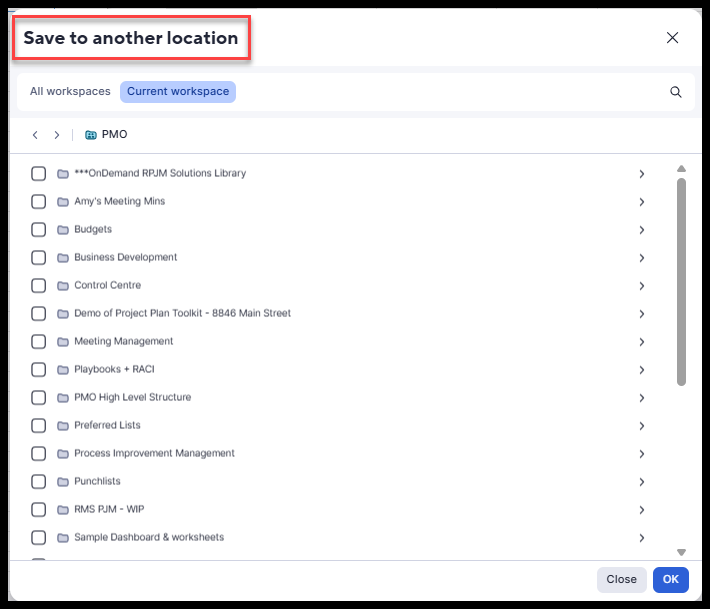Open Meeting Management using its chevron
The height and width of the screenshot is (609, 710).
(x=642, y=342)
